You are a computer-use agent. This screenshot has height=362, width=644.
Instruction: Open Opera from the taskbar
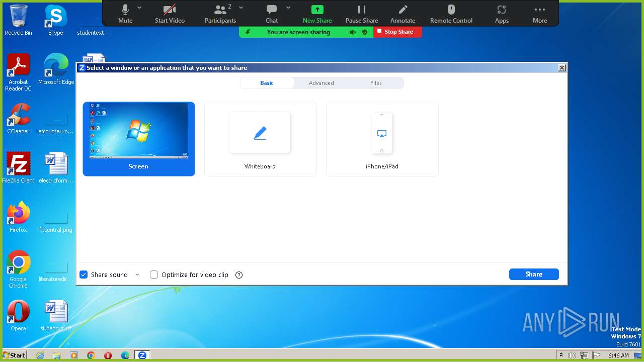[x=108, y=355]
